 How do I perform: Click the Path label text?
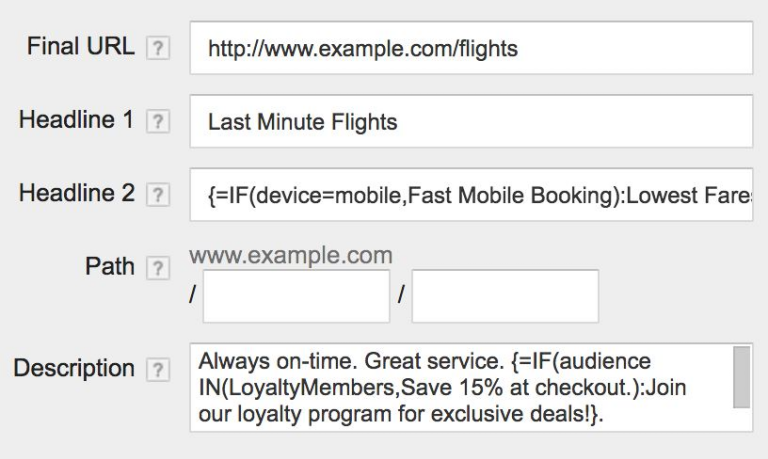coord(111,267)
